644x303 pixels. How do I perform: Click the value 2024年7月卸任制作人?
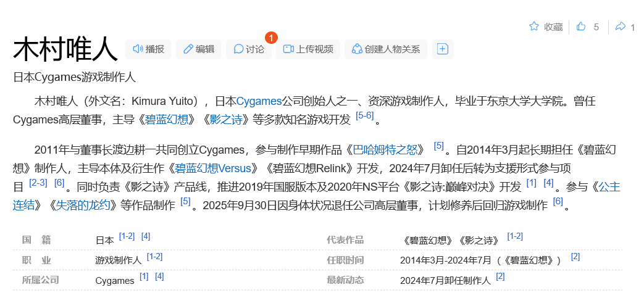pyautogui.click(x=446, y=281)
